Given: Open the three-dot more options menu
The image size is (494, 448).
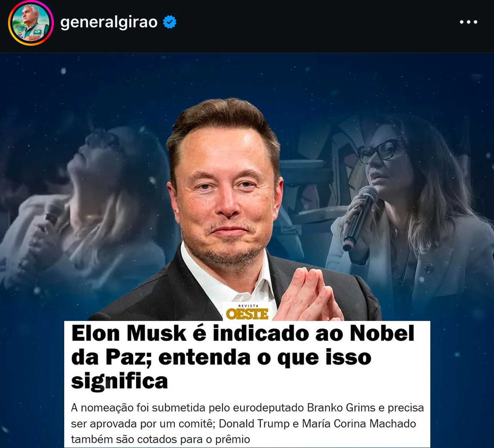Looking at the screenshot, I should (469, 22).
